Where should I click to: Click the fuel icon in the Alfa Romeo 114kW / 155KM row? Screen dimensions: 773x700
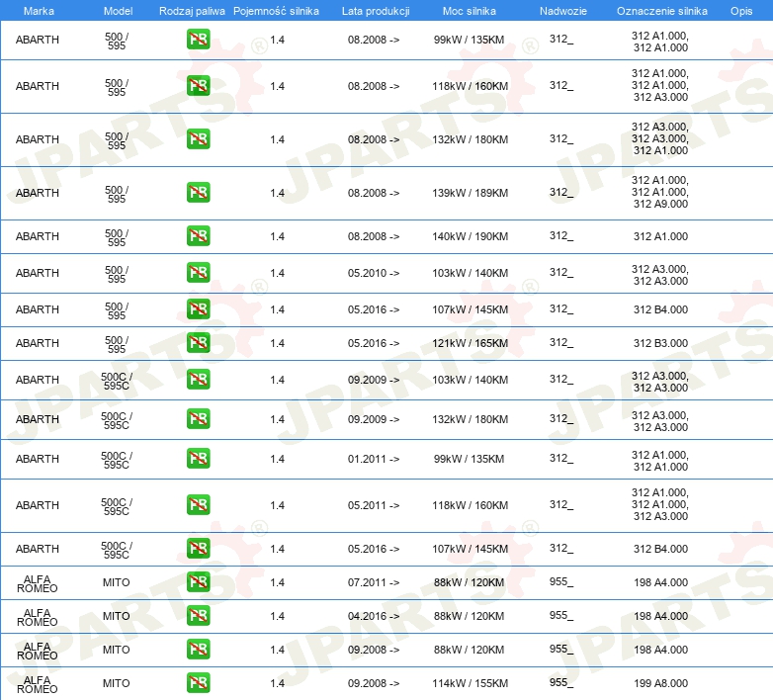point(198,683)
